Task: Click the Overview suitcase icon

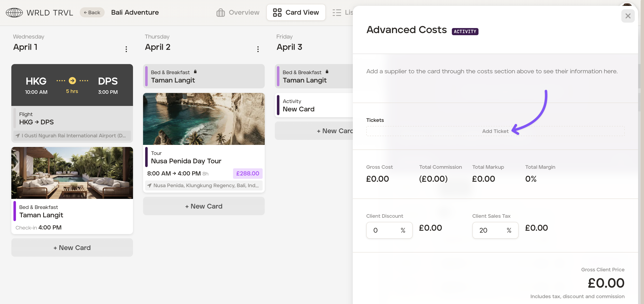Action: click(x=220, y=13)
